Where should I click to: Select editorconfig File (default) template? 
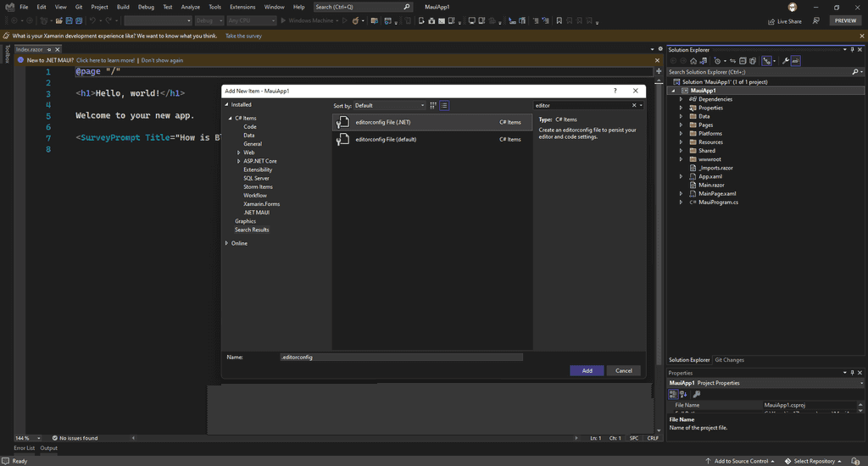(x=431, y=140)
